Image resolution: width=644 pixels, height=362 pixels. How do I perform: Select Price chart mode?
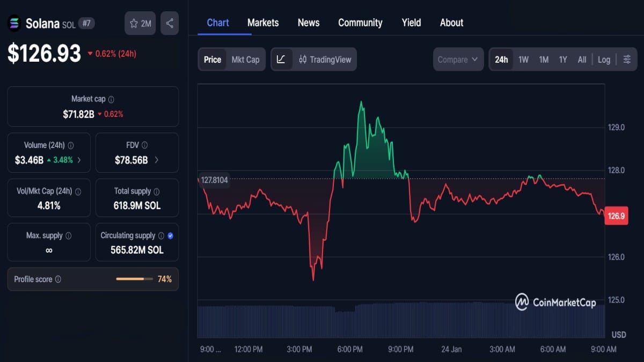(x=213, y=60)
